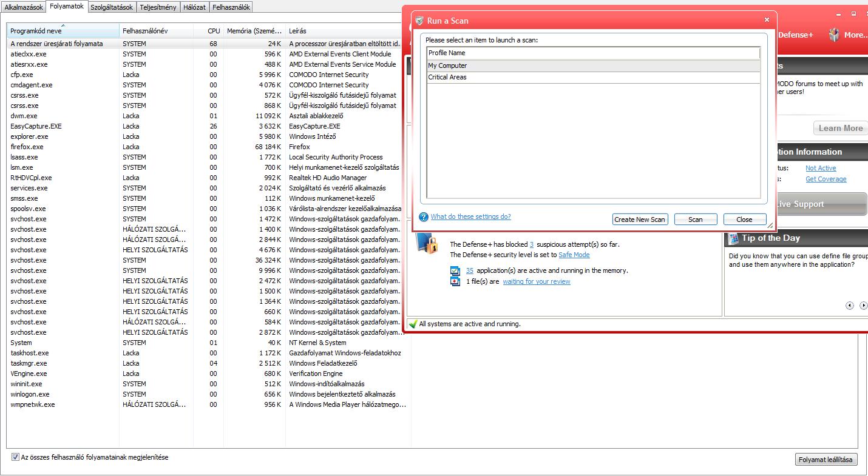The image size is (868, 476).
Task: Click the Live Support button
Action: [x=821, y=204]
